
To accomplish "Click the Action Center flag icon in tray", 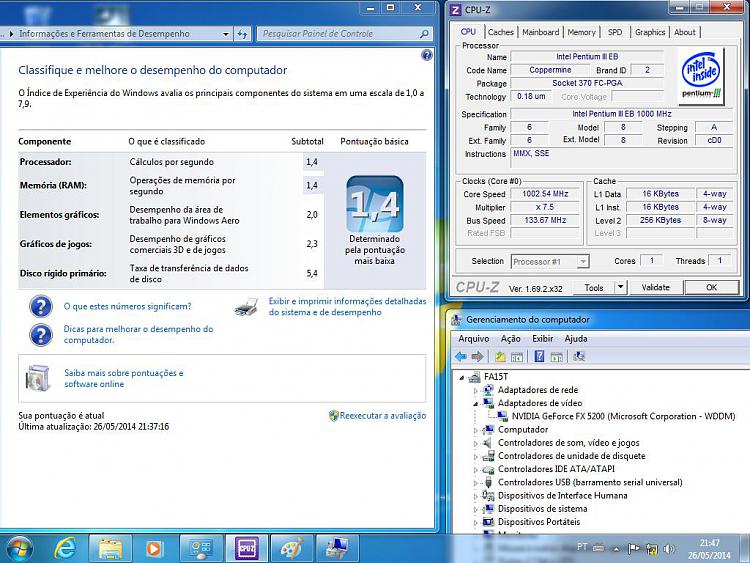I will (x=634, y=549).
